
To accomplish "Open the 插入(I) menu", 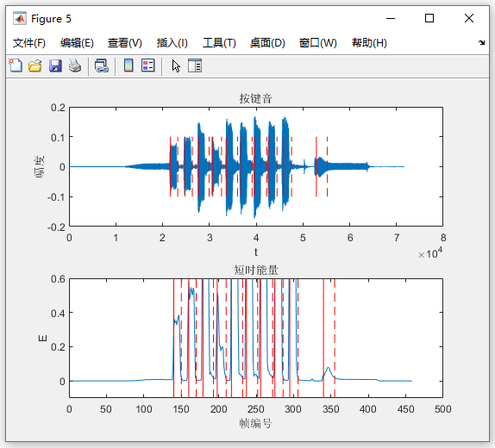I will click(x=172, y=43).
